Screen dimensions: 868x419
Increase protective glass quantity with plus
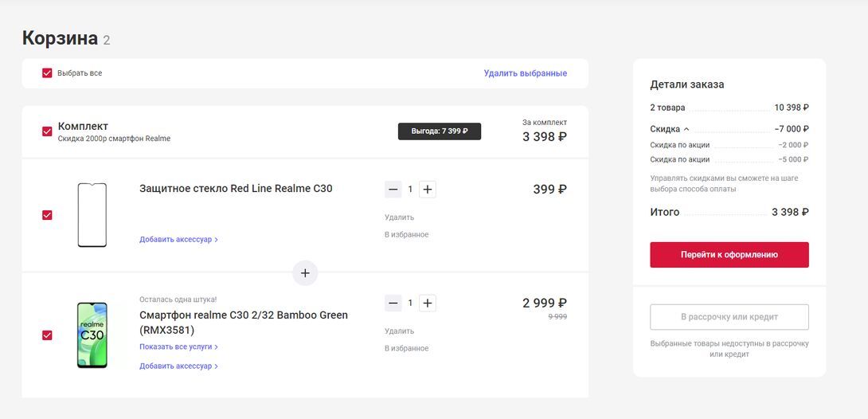[428, 190]
